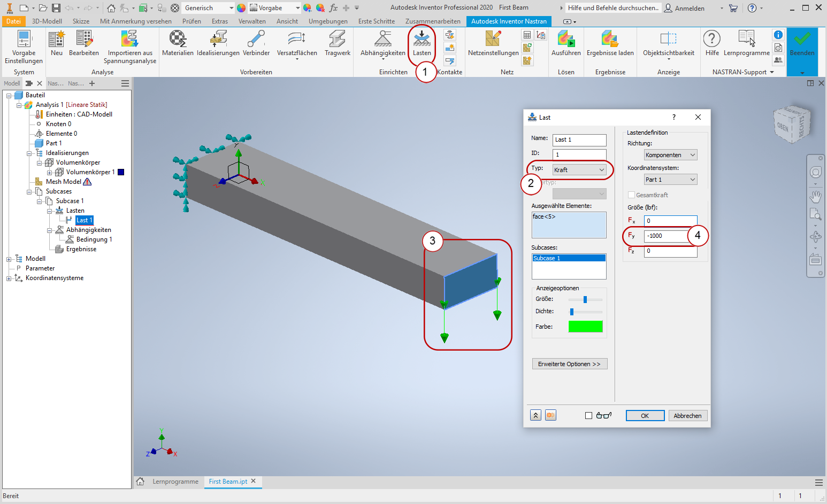Image resolution: width=827 pixels, height=504 pixels.
Task: Open the Datei menu
Action: pos(13,21)
